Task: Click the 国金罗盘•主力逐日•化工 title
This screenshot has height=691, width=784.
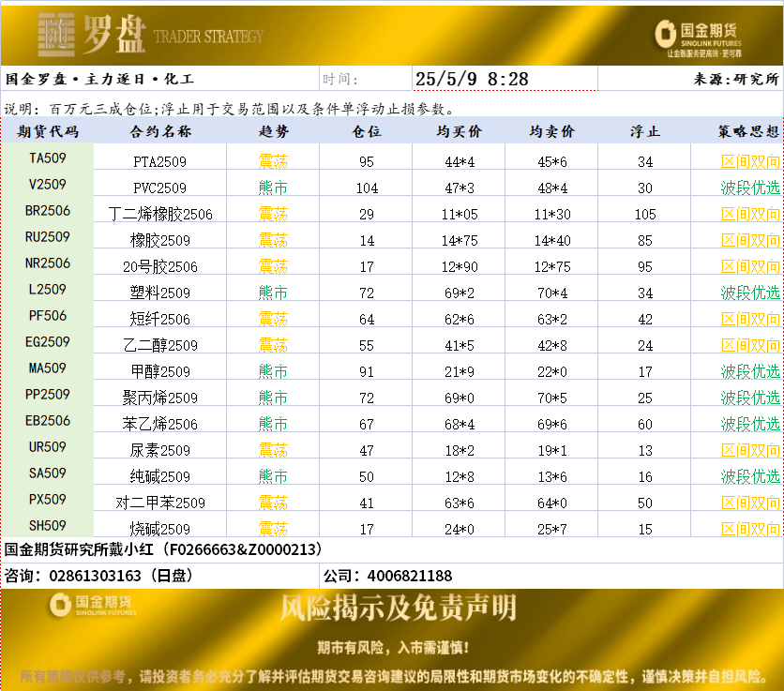Action: [x=99, y=79]
